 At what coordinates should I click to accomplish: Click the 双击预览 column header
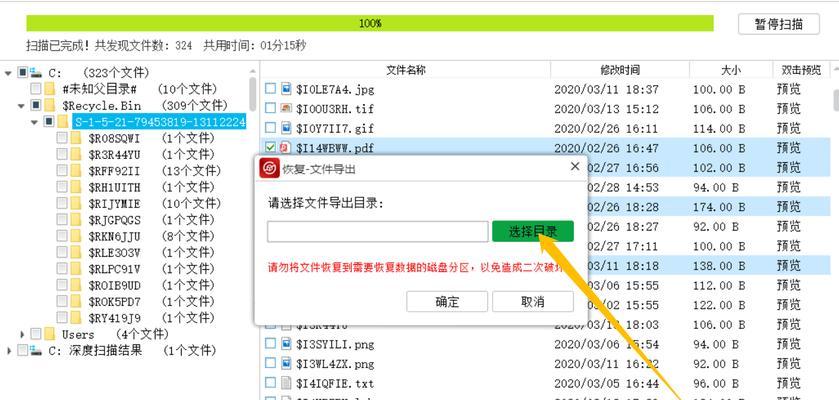tap(801, 70)
